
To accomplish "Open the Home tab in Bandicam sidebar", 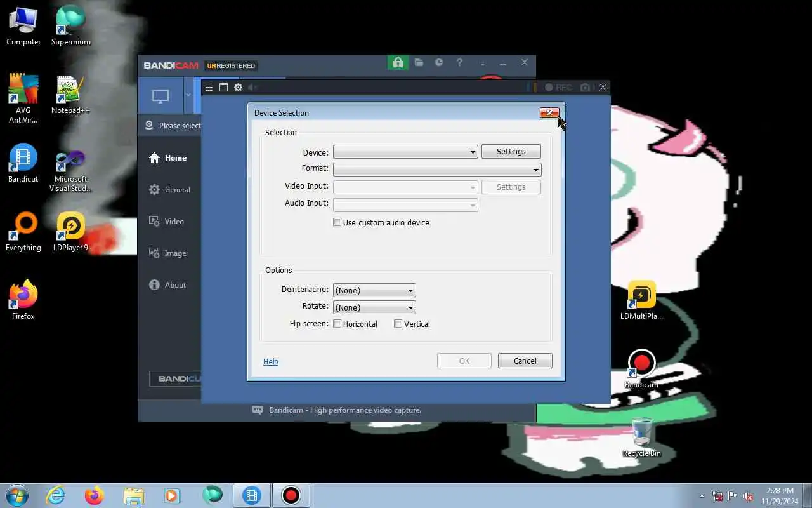I will [x=167, y=158].
